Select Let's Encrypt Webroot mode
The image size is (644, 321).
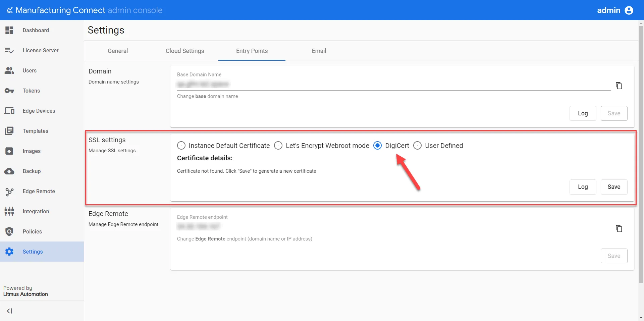coord(278,146)
